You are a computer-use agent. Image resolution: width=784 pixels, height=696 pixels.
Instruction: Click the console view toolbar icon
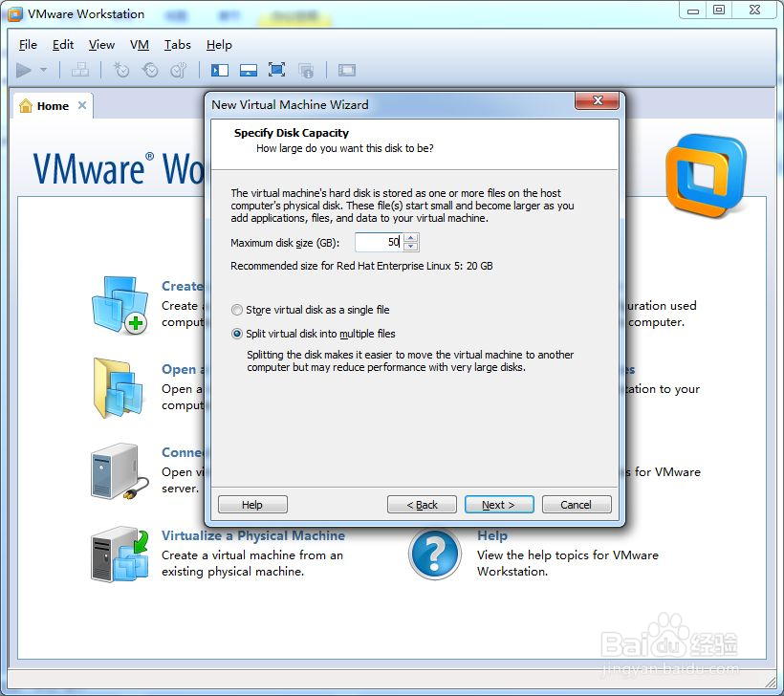346,70
